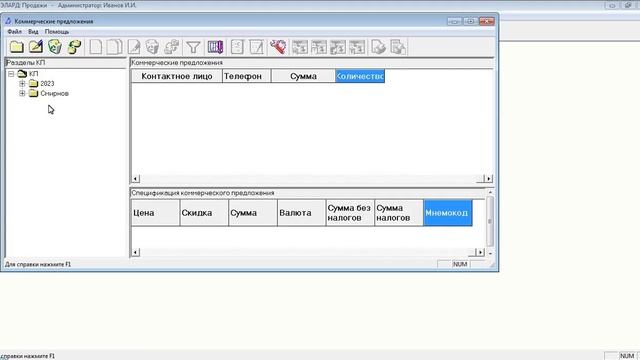
Task: Click the Разделы КП panel title
Action: point(26,63)
